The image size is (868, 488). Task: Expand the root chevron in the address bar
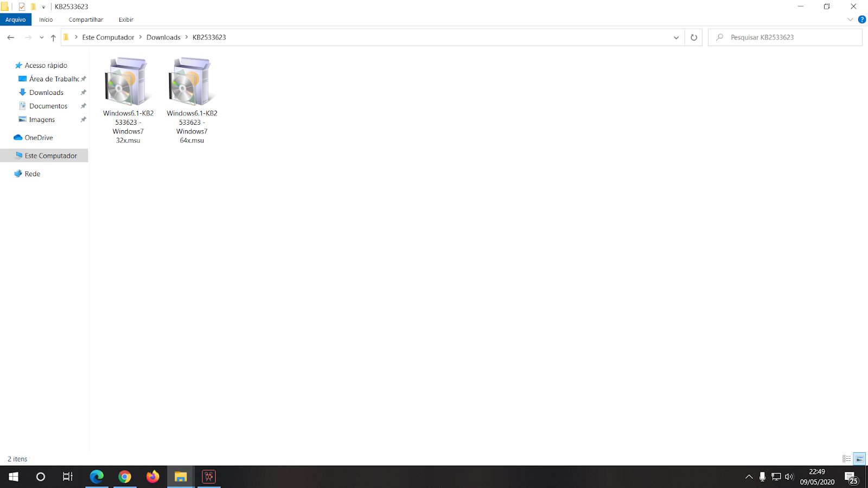76,37
